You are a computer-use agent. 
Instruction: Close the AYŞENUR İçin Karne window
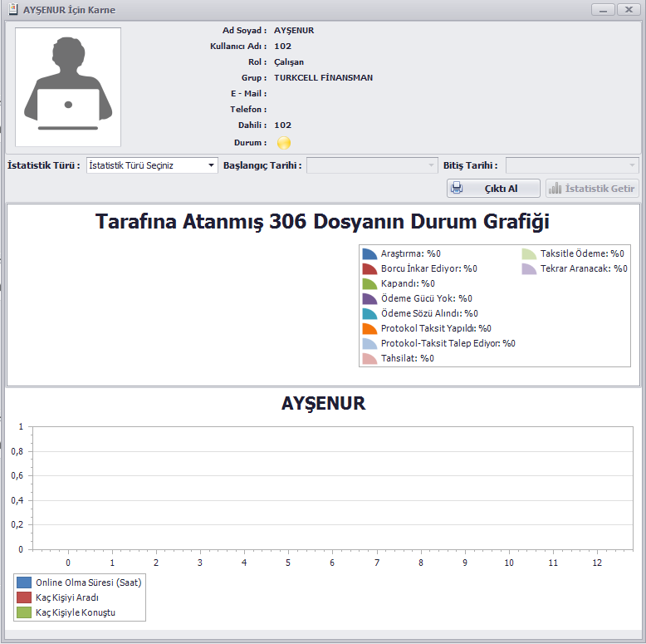(x=629, y=9)
